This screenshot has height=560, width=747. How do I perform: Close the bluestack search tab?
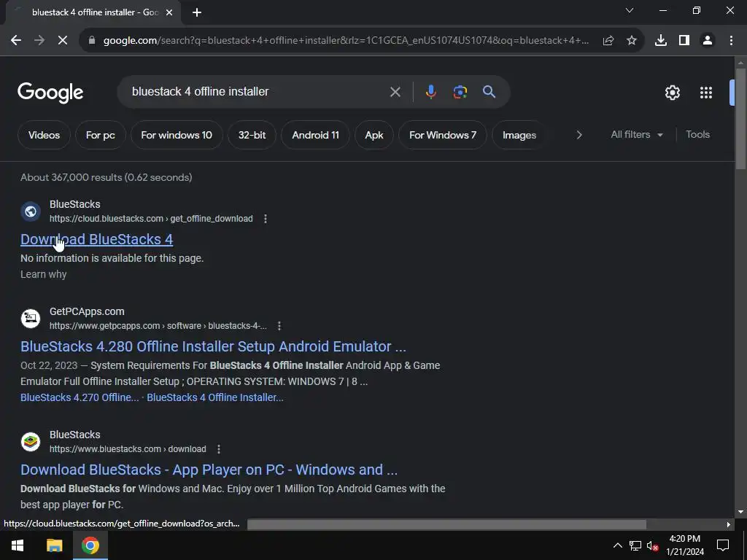pos(169,12)
